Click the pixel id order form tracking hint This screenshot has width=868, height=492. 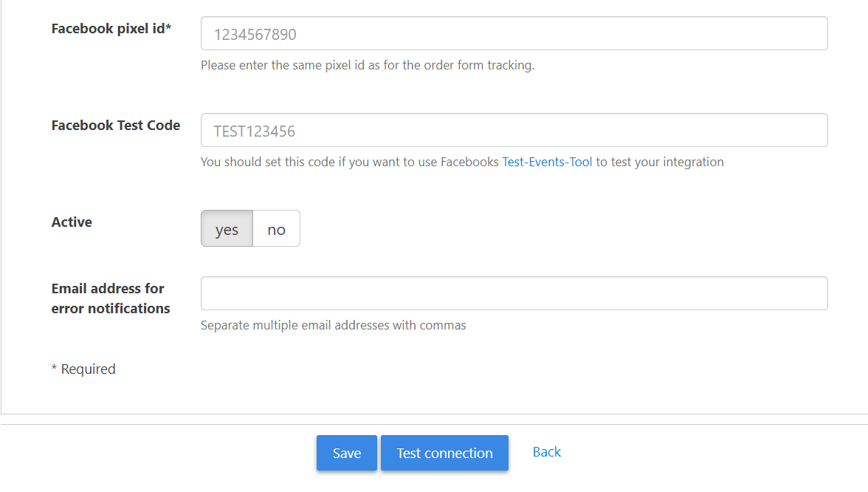pyautogui.click(x=367, y=65)
